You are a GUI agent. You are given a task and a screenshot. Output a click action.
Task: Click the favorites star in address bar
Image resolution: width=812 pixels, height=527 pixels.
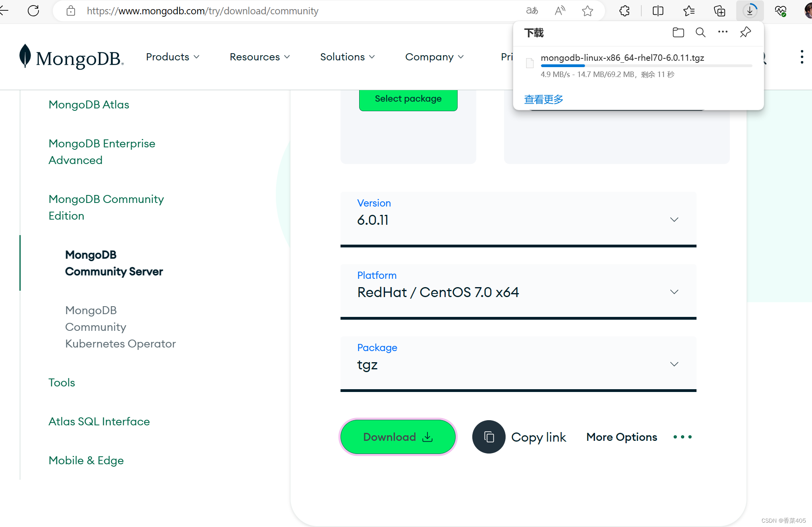[x=587, y=11]
